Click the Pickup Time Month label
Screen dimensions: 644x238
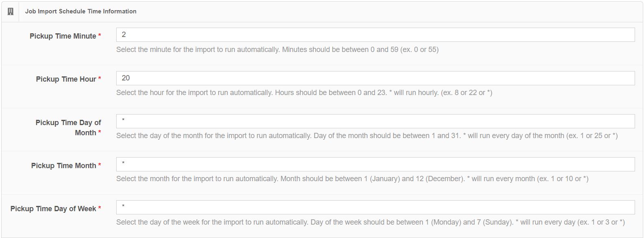[x=63, y=166]
